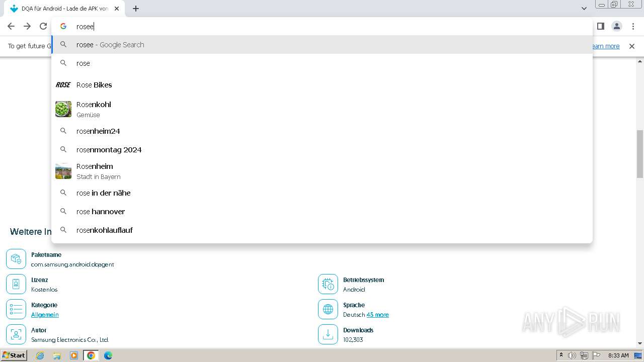The width and height of the screenshot is (644, 362).
Task: Open Windows Media Player from taskbar
Action: coord(74,355)
